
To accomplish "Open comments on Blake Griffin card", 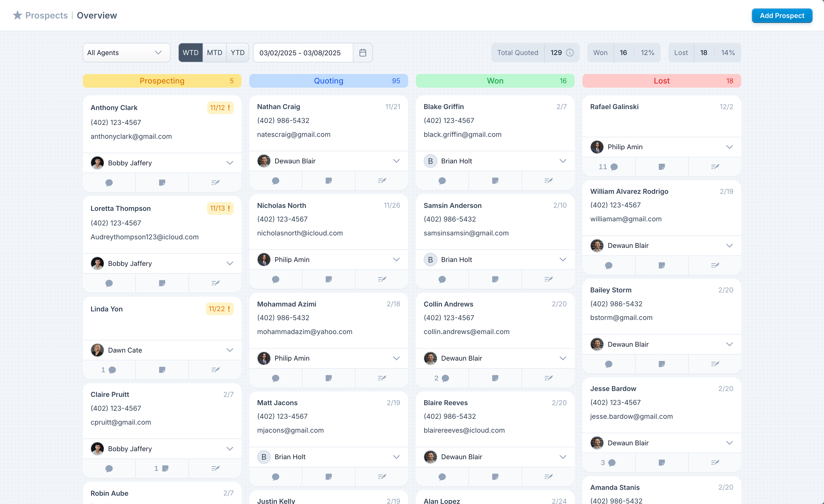I will coord(442,181).
